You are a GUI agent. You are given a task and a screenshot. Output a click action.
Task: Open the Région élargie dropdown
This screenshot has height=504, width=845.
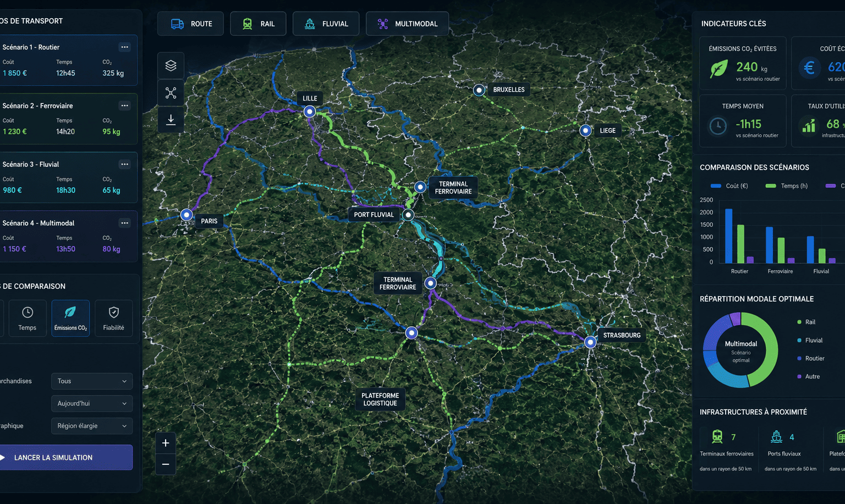pyautogui.click(x=92, y=426)
